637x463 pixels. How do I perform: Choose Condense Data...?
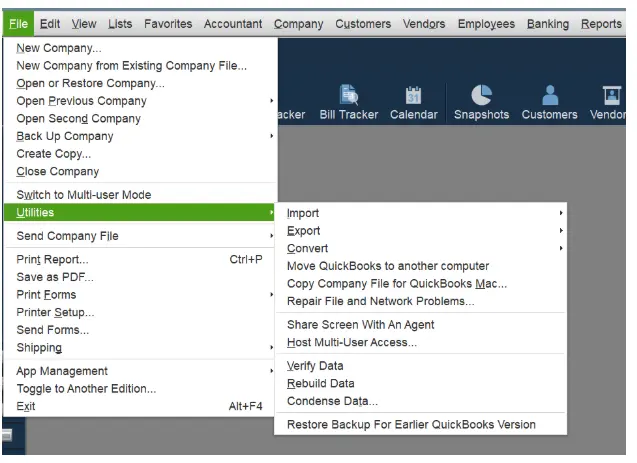421,401
